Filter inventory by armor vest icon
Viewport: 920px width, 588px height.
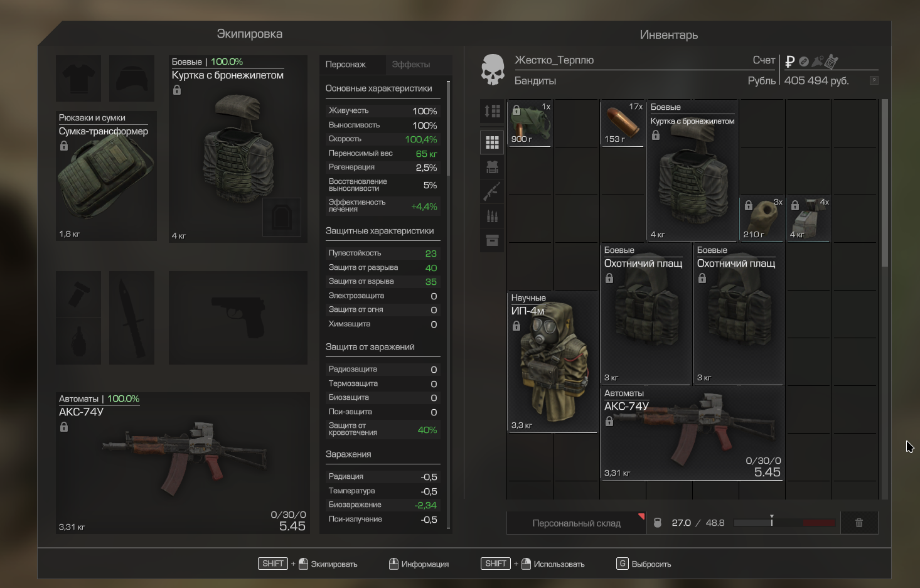(492, 167)
